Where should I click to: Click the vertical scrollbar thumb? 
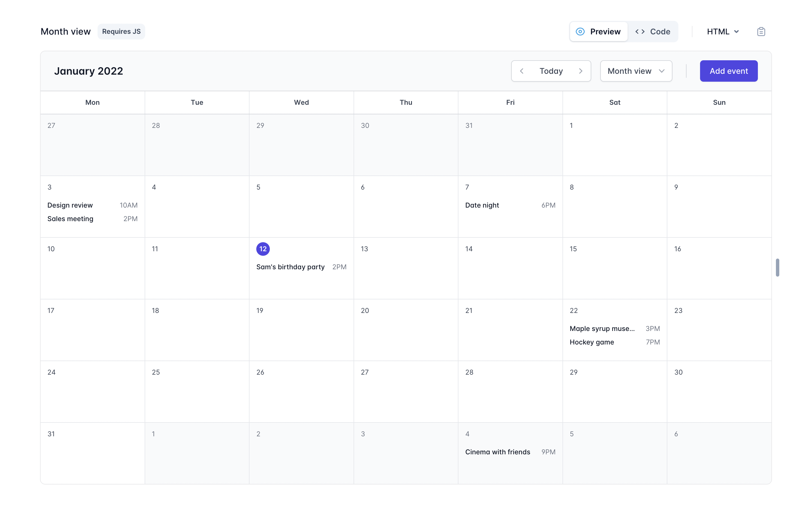(777, 268)
